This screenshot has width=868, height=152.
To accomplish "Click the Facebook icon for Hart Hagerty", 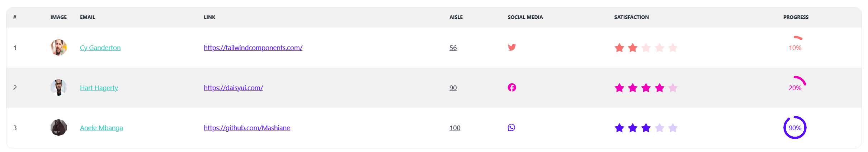I will coord(512,87).
